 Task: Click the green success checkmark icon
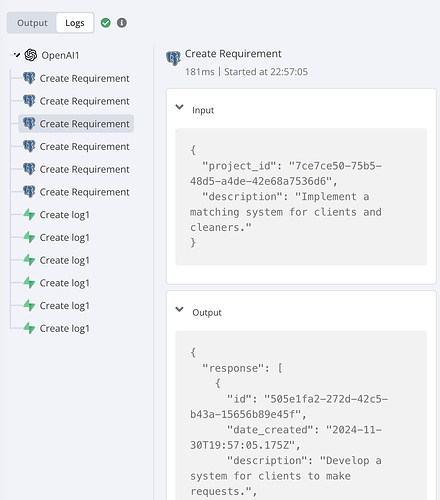click(106, 23)
